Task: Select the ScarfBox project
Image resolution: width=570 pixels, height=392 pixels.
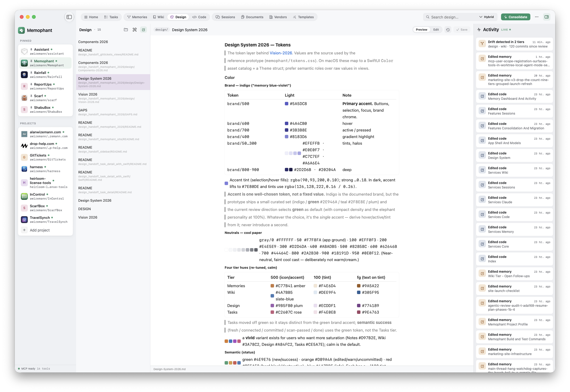Action: point(45,208)
